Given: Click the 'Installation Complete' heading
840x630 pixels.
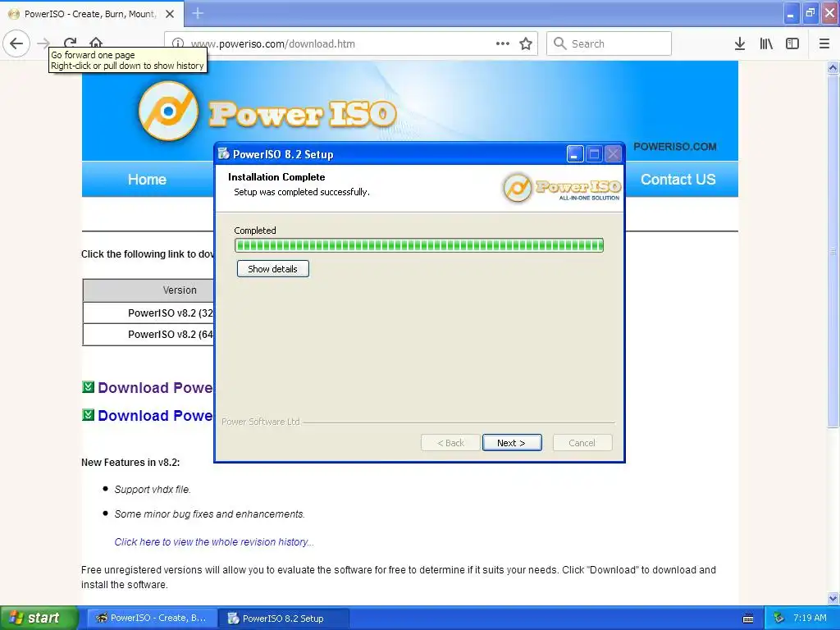Looking at the screenshot, I should click(276, 177).
